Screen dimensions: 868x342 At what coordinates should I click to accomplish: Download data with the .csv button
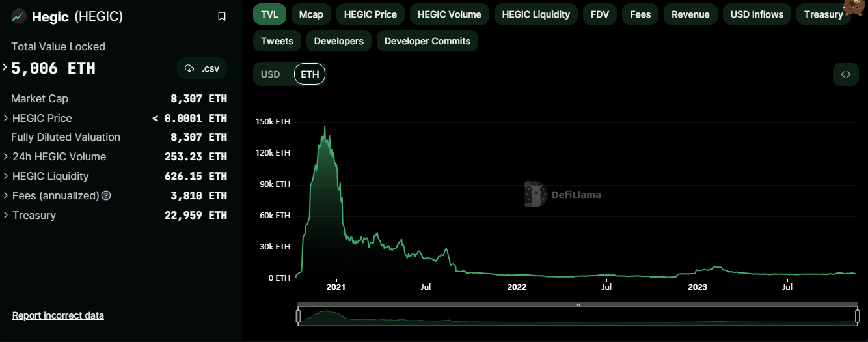pos(202,68)
